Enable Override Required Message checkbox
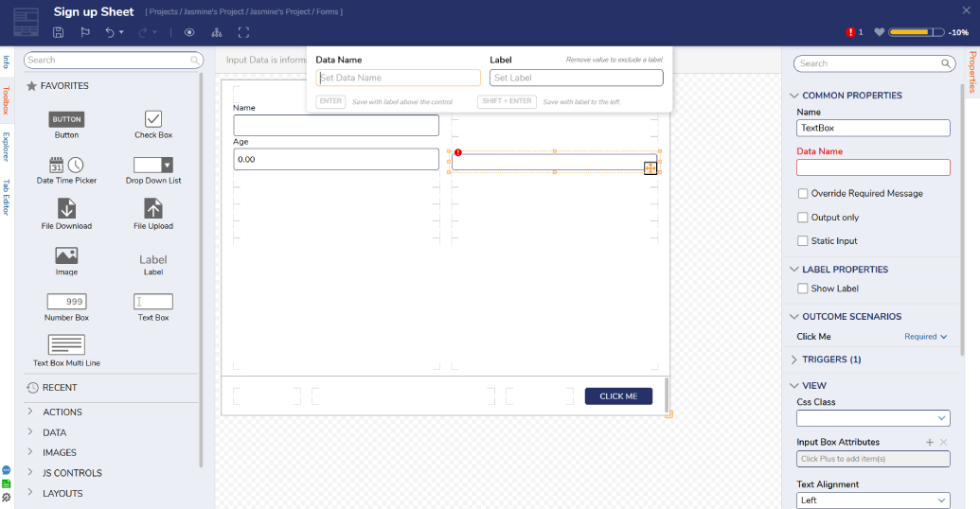Screen dimensions: 980x509 pos(803,194)
